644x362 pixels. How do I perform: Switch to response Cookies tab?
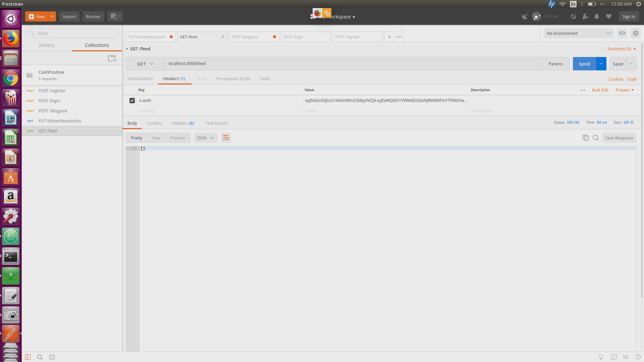[x=154, y=123]
